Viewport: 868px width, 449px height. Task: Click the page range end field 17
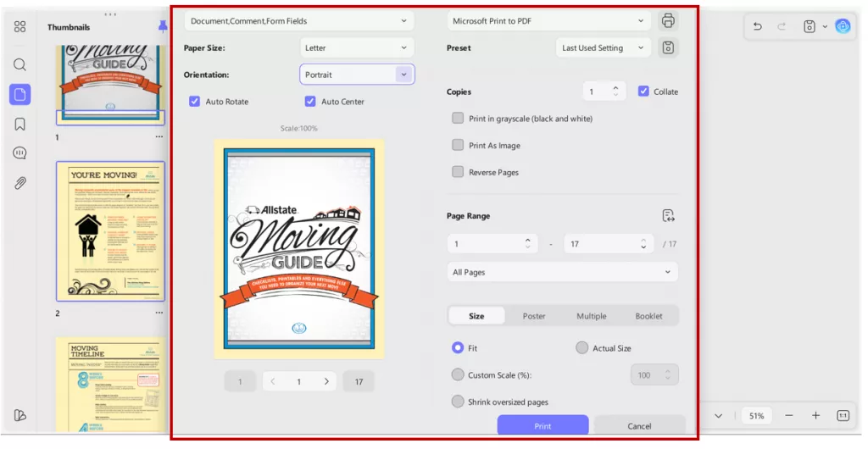coord(608,244)
